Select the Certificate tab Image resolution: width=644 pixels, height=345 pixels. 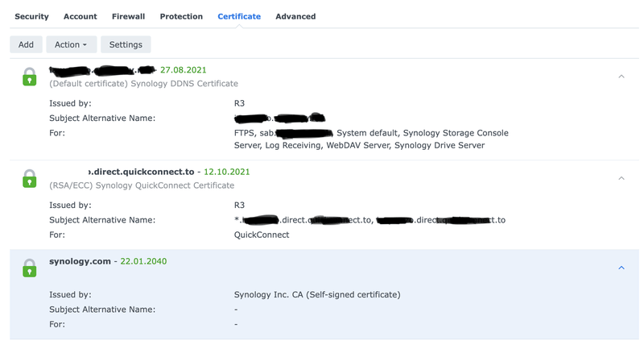[239, 16]
